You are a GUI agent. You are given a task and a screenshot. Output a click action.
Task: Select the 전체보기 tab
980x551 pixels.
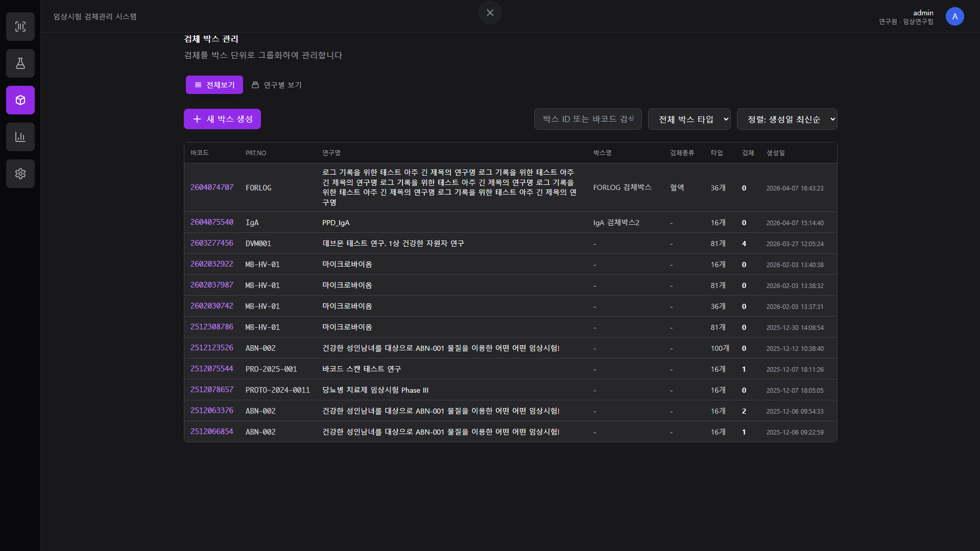click(x=214, y=85)
